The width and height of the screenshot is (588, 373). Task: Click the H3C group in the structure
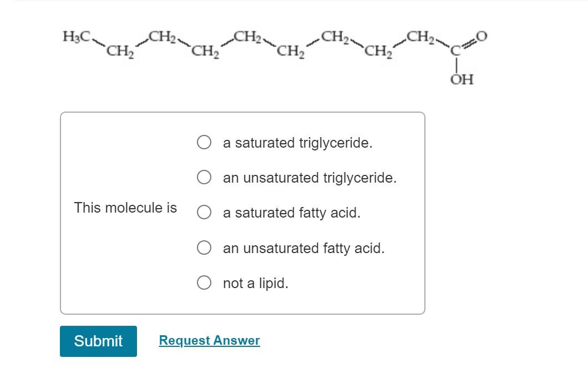pos(75,36)
